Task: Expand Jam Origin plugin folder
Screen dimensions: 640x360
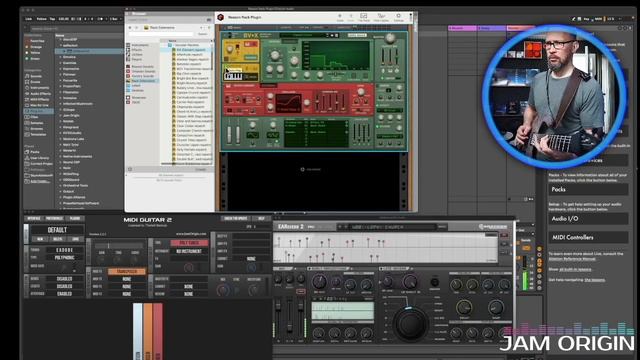Action: 60,116
